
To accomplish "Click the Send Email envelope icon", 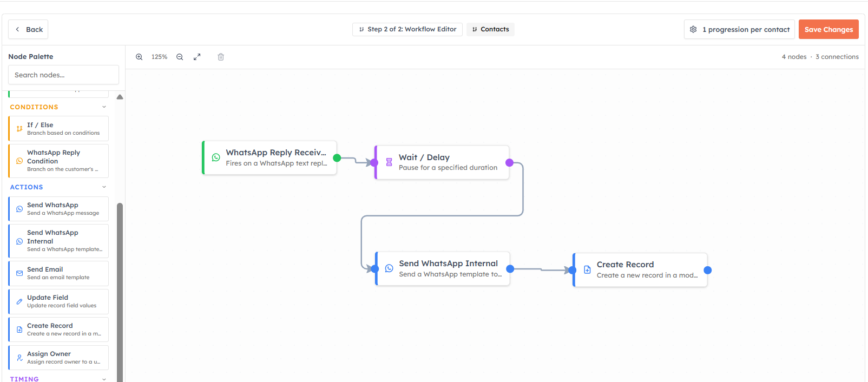I will pyautogui.click(x=19, y=273).
